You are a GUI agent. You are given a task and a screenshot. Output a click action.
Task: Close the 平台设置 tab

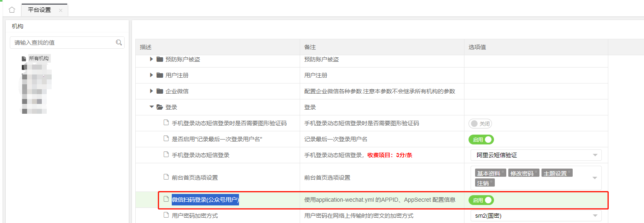pyautogui.click(x=61, y=10)
